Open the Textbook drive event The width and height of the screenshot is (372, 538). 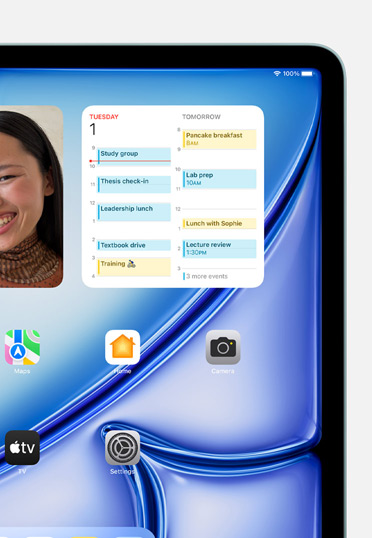click(x=134, y=245)
